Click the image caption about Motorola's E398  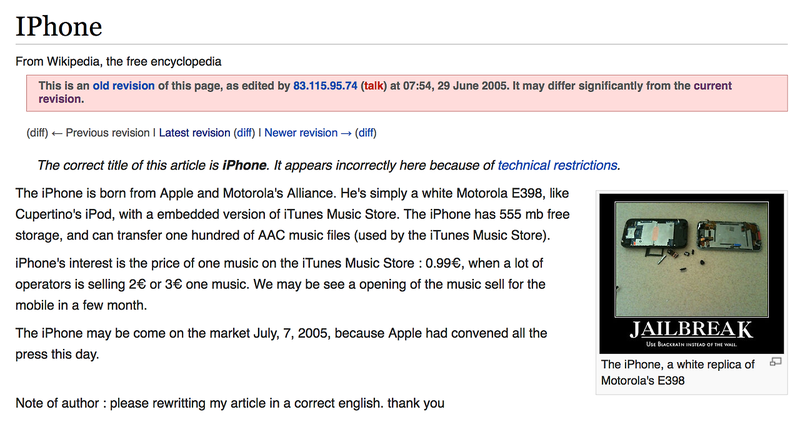point(678,372)
